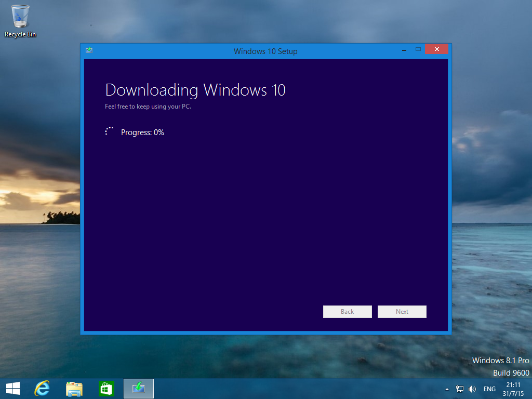Open the Windows Store taskbar icon
The image size is (532, 399).
[x=106, y=389]
